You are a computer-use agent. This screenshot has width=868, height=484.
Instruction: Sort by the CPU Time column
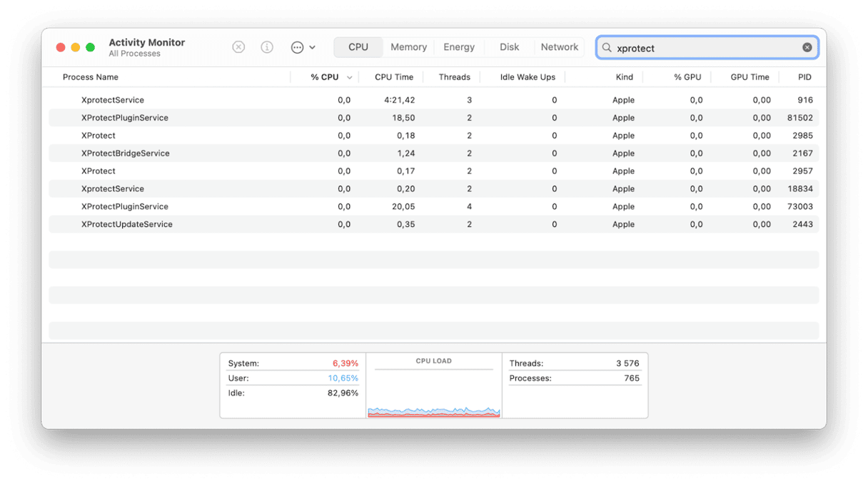(394, 77)
